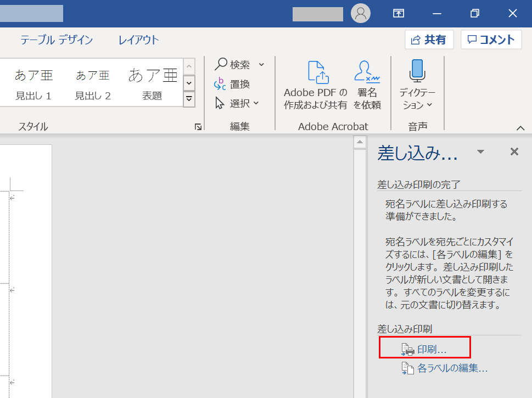The height and width of the screenshot is (398, 532).
Task: Collapse the ribbon with the chevron
Action: click(520, 127)
